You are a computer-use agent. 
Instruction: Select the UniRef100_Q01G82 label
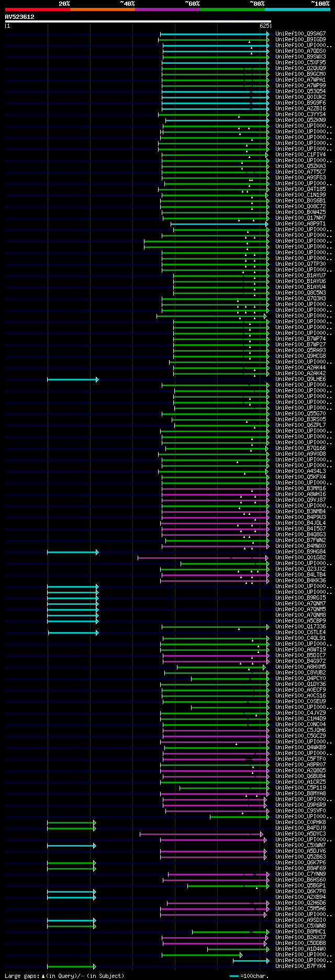(x=300, y=558)
